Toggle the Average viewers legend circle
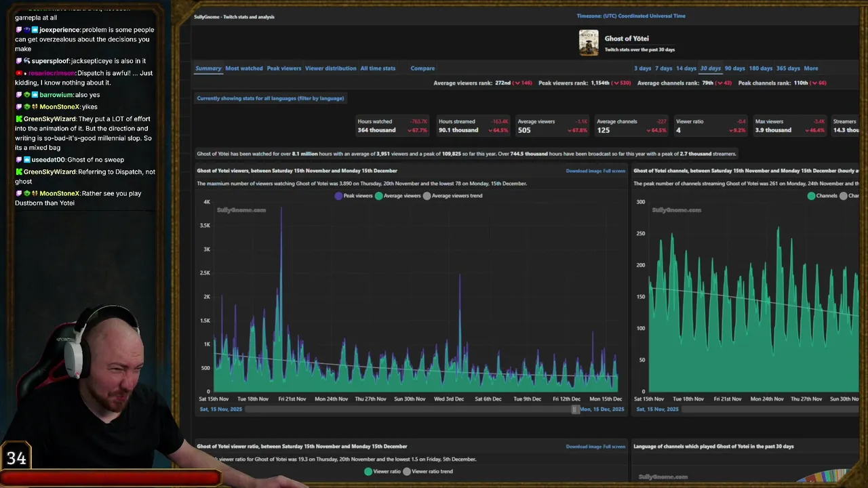This screenshot has height=488, width=868. pyautogui.click(x=378, y=196)
